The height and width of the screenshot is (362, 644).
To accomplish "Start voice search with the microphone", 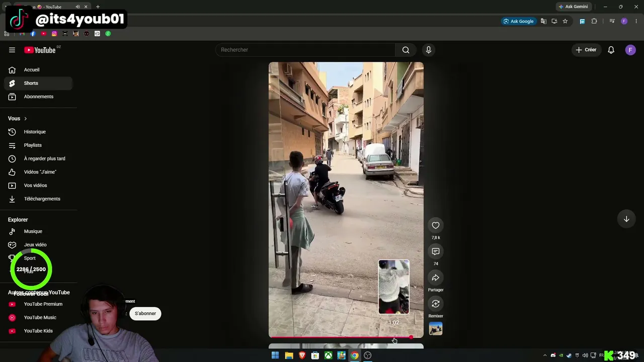I will click(x=429, y=50).
